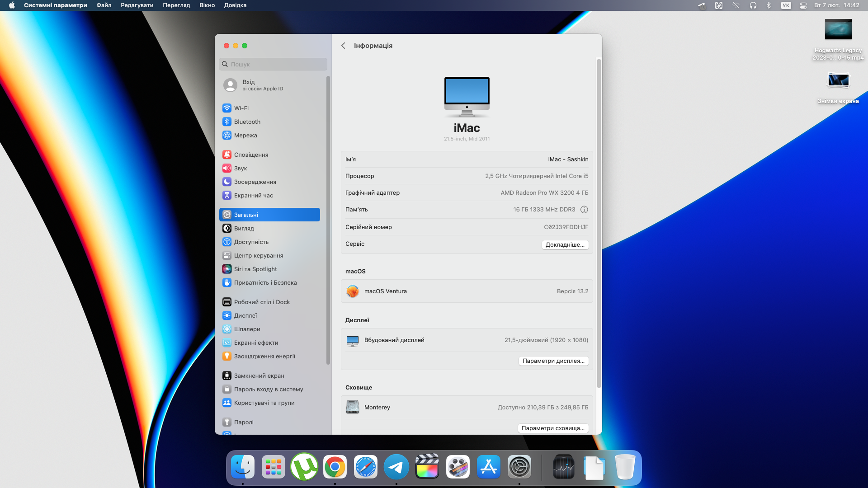Select Звук sound settings
The width and height of the screenshot is (868, 488).
[240, 168]
